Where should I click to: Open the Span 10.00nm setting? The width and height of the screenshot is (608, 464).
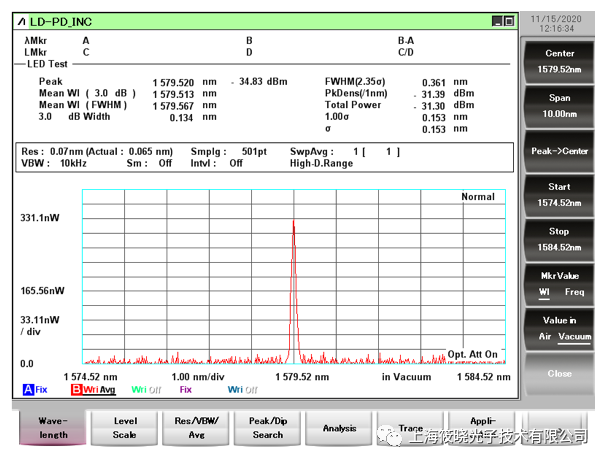(559, 106)
